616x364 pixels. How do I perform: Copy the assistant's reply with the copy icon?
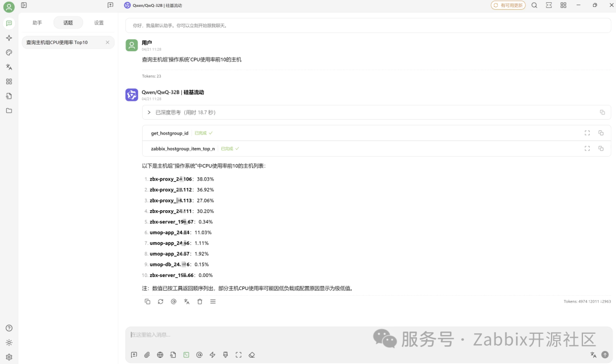[x=147, y=301]
